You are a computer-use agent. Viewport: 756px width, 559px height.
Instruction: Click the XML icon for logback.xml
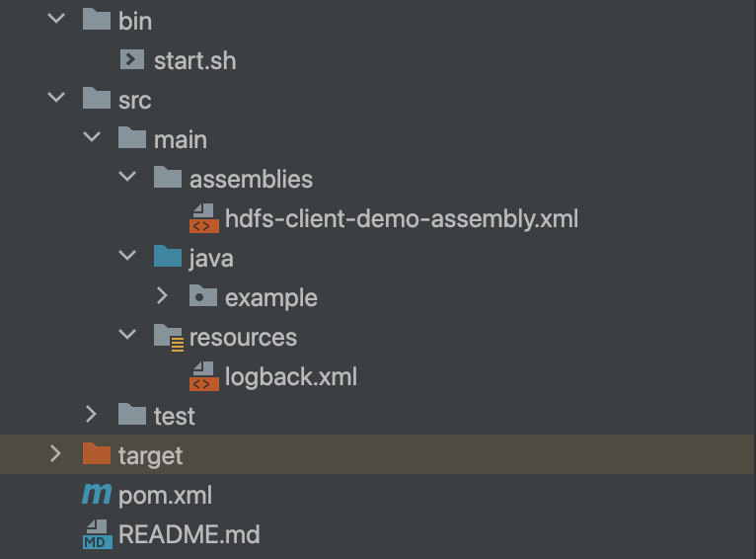tap(203, 376)
